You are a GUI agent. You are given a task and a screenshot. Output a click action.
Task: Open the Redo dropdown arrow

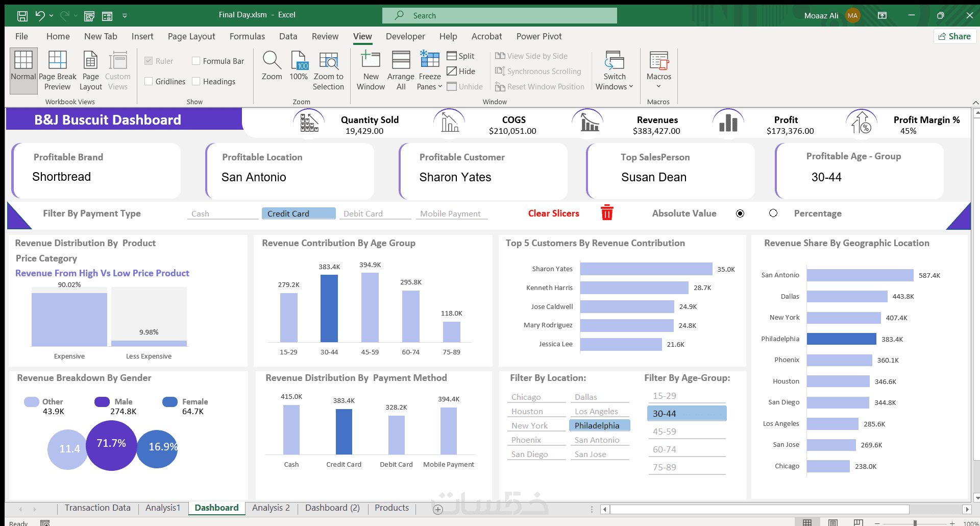(76, 16)
